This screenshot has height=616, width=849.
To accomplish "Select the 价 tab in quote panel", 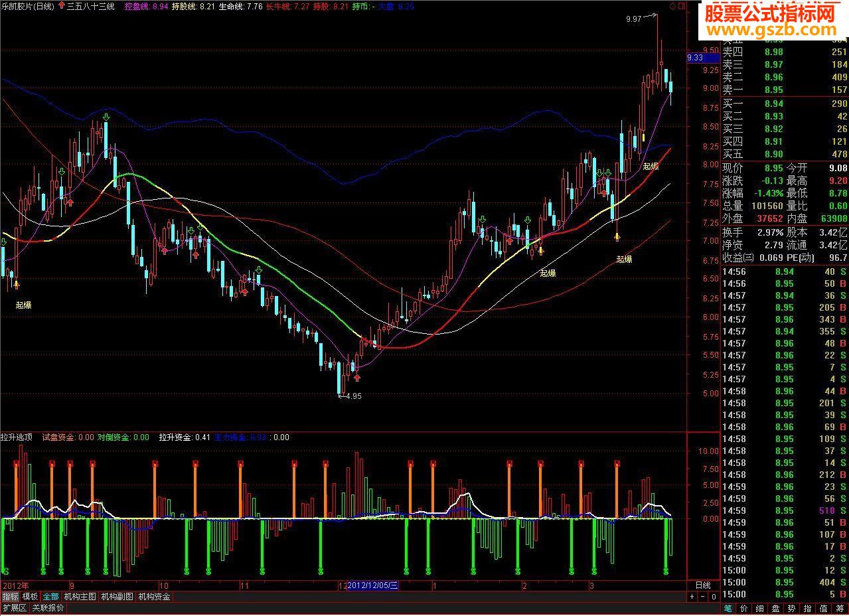I will click(x=744, y=608).
